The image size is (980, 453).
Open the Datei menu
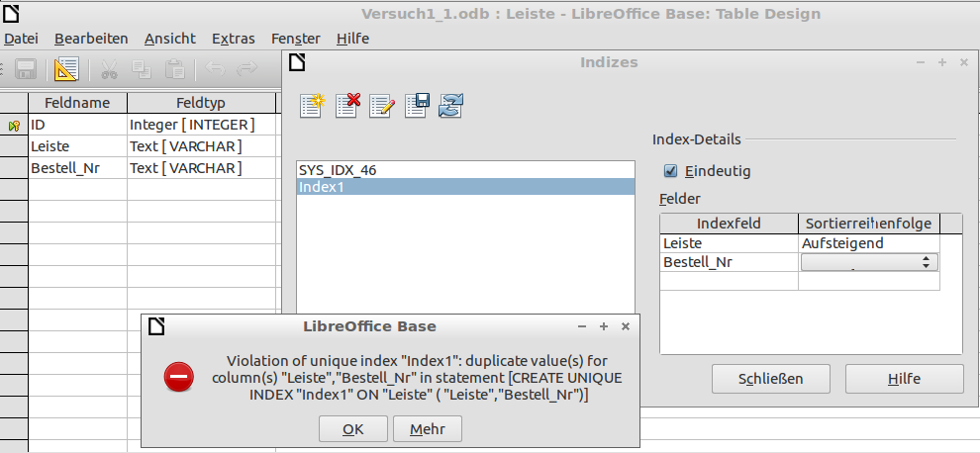21,39
